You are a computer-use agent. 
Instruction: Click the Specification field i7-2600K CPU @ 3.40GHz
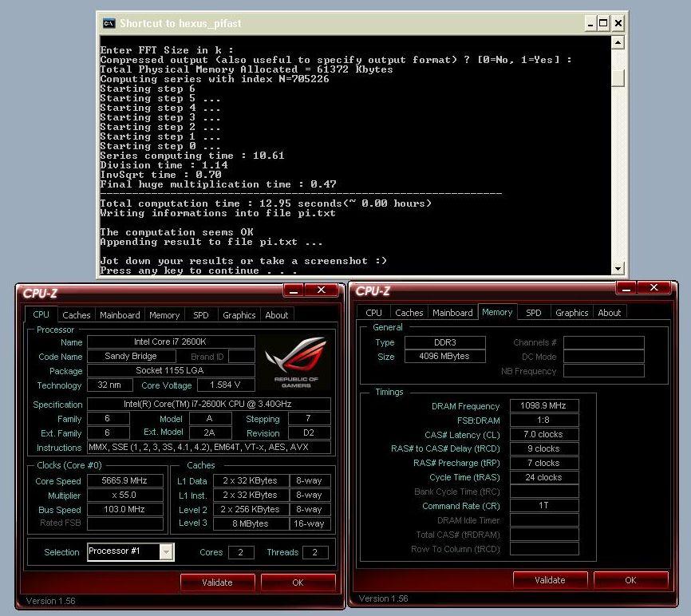208,404
